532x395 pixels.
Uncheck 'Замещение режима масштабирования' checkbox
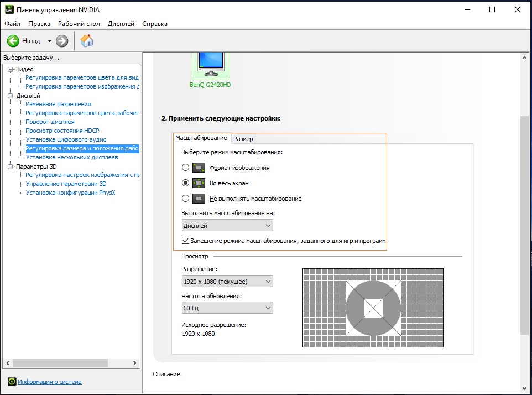185,241
